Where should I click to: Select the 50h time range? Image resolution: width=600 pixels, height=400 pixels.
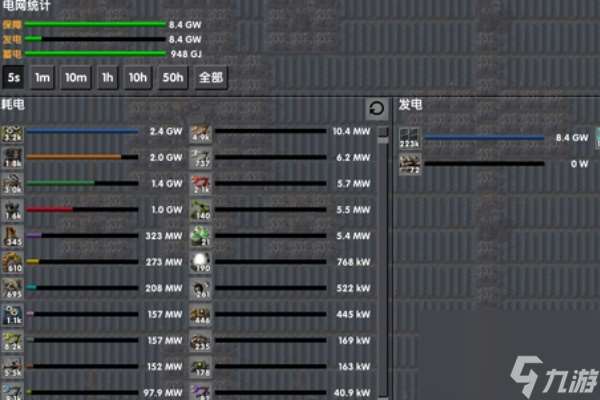(173, 78)
